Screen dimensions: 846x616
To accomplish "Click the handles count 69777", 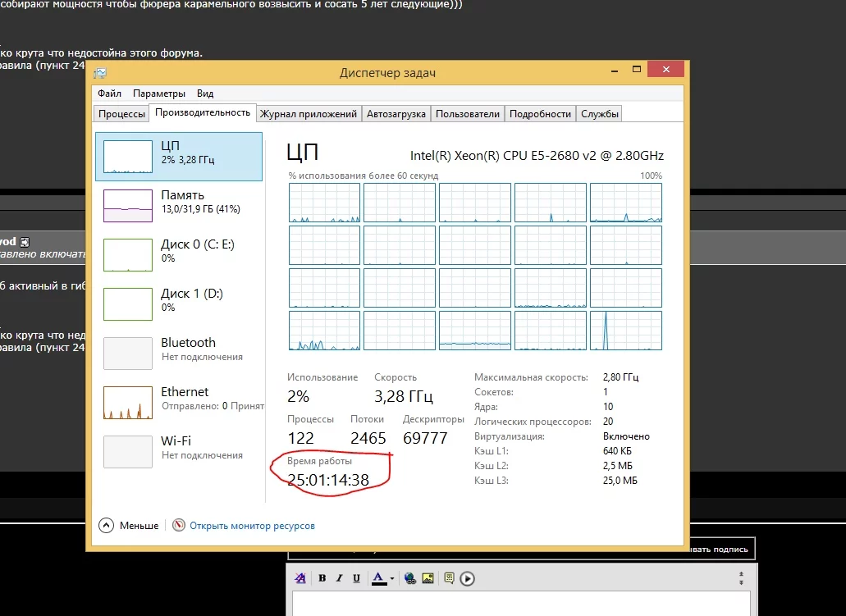I will point(425,438).
